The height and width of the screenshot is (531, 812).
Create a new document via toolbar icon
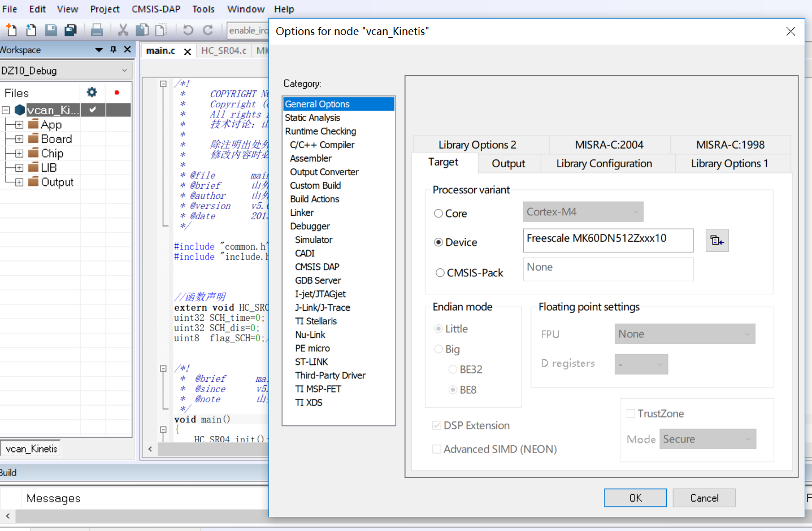(x=11, y=30)
